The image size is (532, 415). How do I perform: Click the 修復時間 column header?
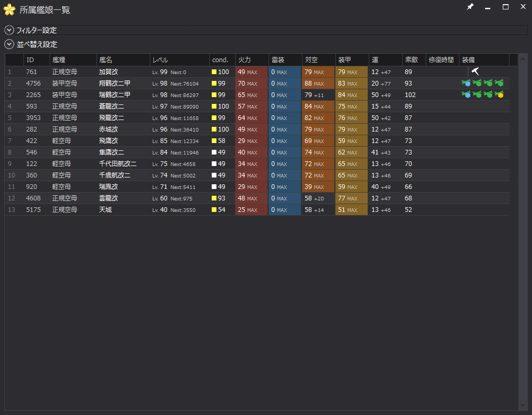point(442,60)
